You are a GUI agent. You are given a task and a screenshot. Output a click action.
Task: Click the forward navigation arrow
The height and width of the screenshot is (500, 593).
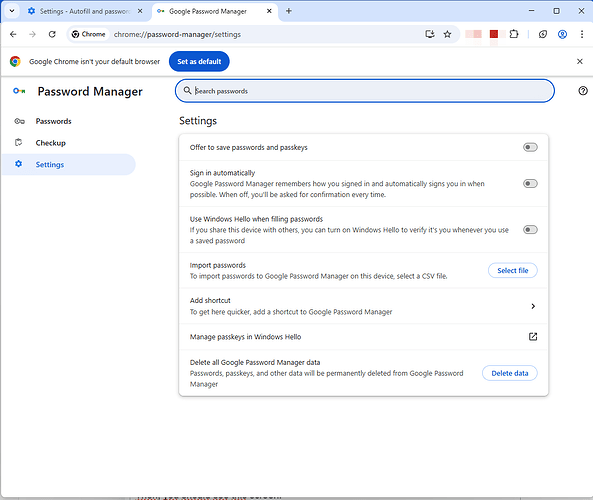(x=33, y=34)
